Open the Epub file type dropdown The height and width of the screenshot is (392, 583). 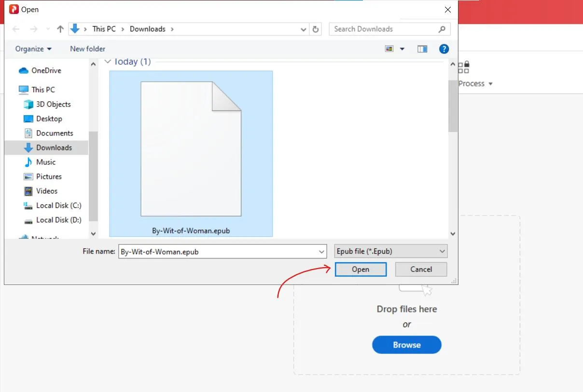[391, 251]
